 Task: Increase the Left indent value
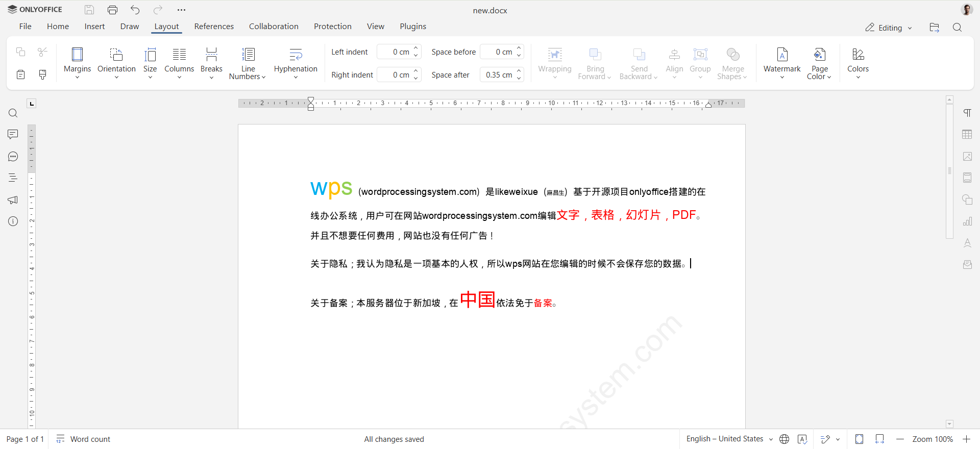[x=416, y=48]
